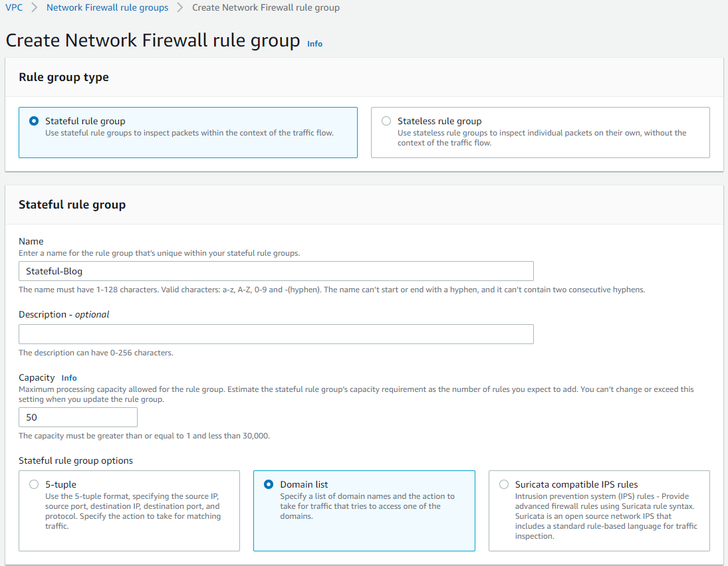Select the Stateless rule group radio button
Viewport: 728px width, 566px height.
(386, 121)
